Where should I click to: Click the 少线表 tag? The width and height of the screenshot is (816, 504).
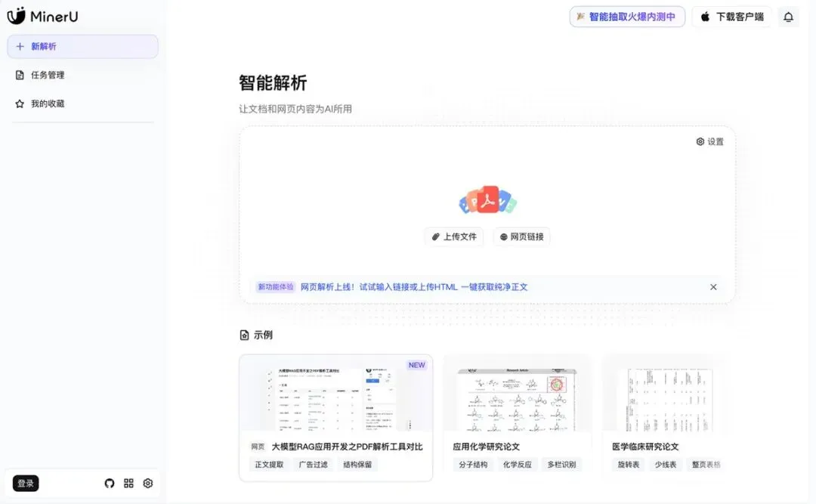tap(666, 465)
